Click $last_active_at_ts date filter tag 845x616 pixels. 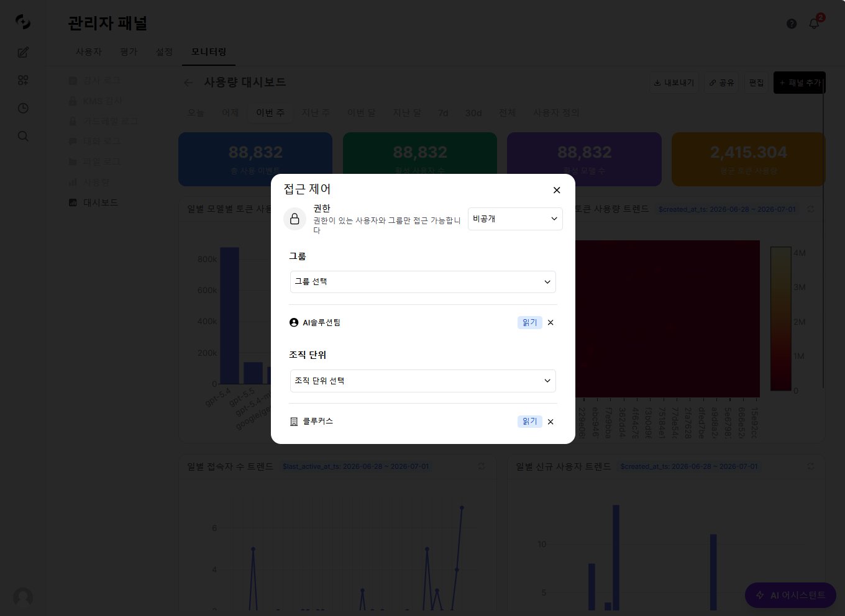(x=356, y=466)
